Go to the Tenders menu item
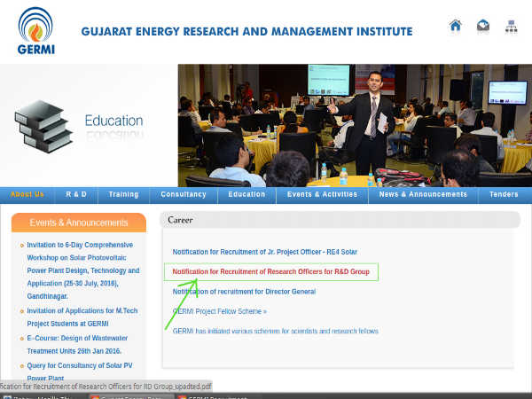Image resolution: width=532 pixels, height=399 pixels. coord(504,194)
